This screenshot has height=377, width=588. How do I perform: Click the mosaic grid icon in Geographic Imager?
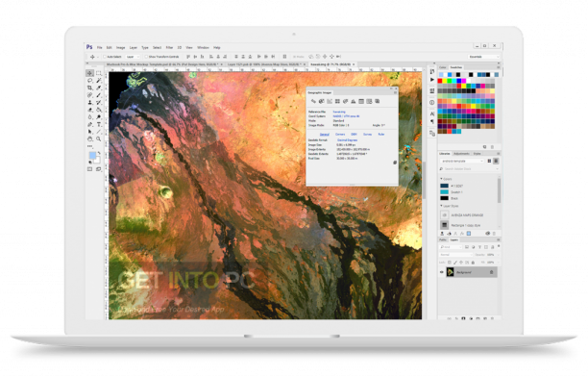[x=337, y=101]
